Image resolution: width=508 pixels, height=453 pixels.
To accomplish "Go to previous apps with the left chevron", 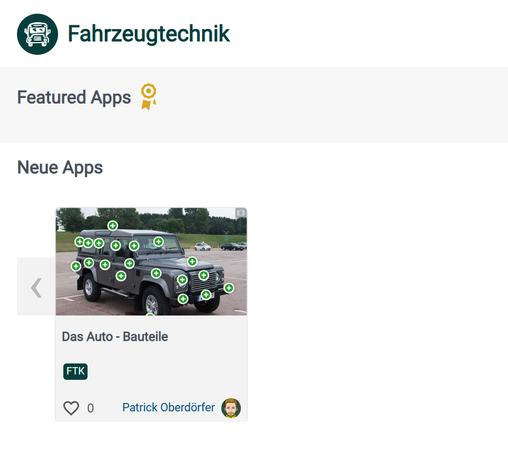I will click(36, 287).
